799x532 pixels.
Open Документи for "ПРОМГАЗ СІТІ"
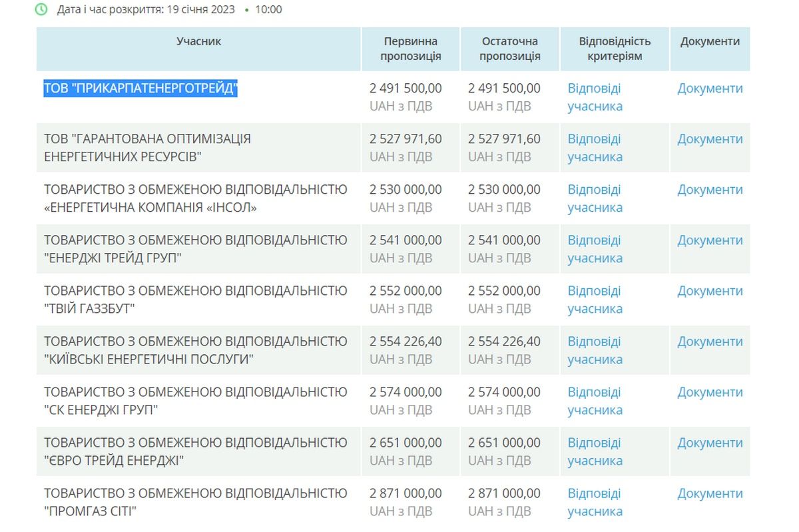point(710,493)
